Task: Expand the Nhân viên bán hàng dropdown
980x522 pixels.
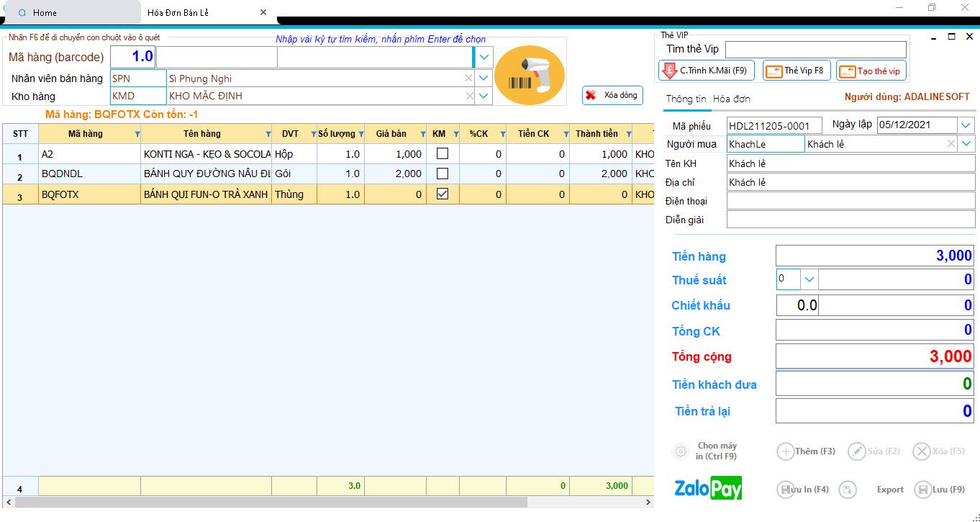Action: (x=484, y=78)
